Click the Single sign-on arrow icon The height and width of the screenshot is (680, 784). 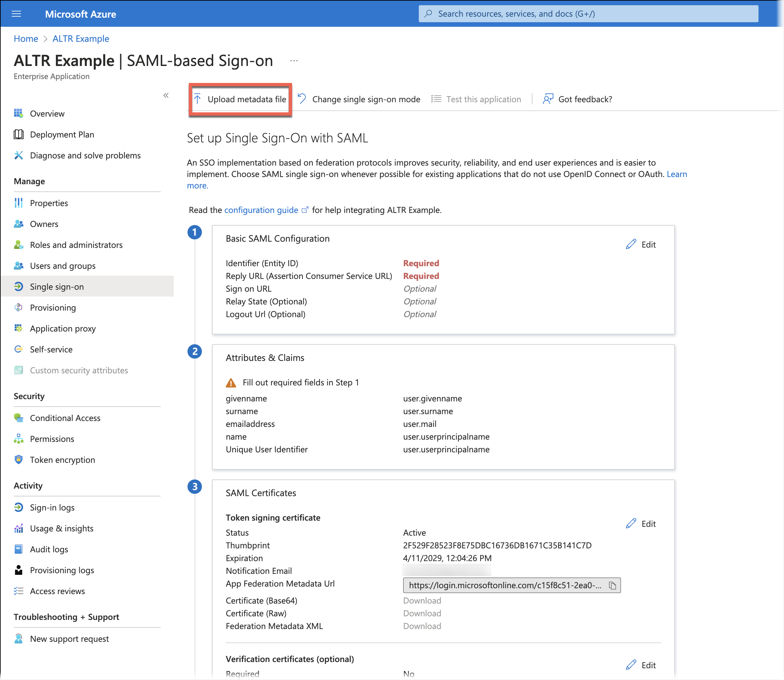pos(19,286)
